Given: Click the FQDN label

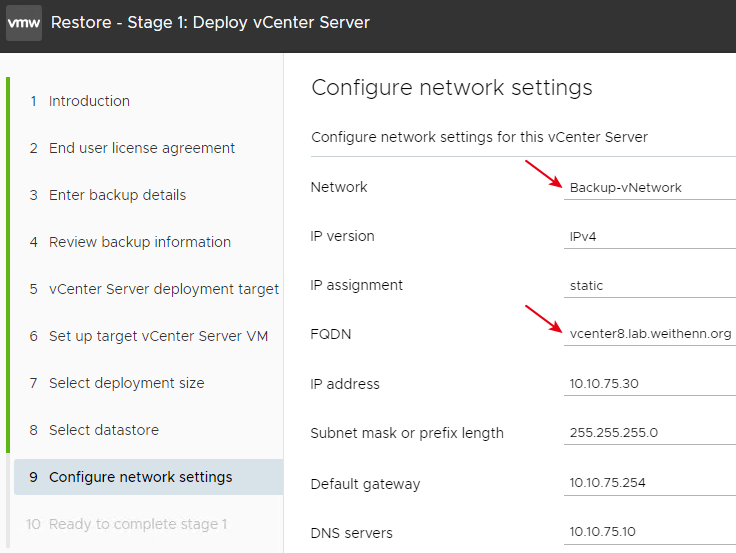Looking at the screenshot, I should (x=331, y=334).
